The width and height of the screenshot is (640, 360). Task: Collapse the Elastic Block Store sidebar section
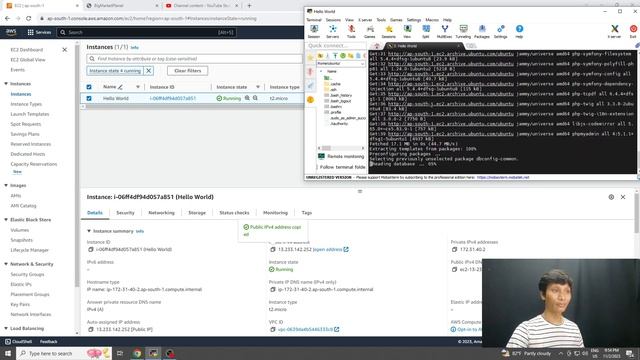click(x=6, y=220)
